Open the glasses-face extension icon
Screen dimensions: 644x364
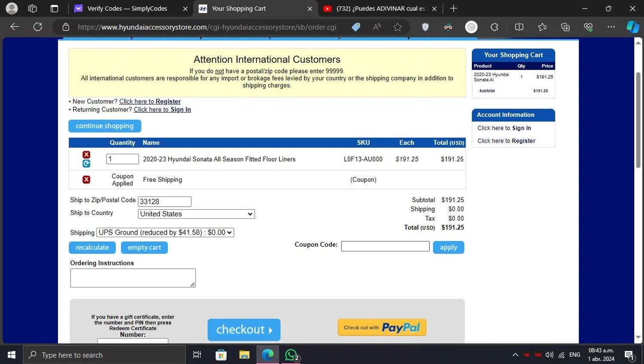pos(448,27)
